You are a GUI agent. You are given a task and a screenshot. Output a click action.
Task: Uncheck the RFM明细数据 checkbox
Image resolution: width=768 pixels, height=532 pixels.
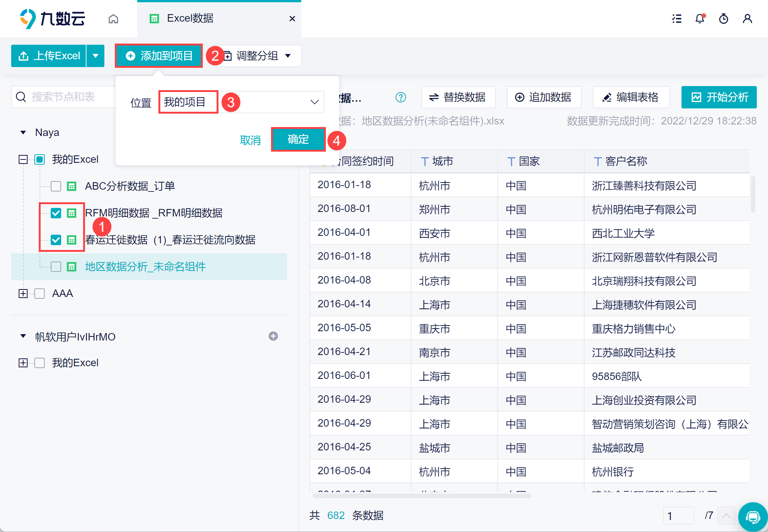56,213
